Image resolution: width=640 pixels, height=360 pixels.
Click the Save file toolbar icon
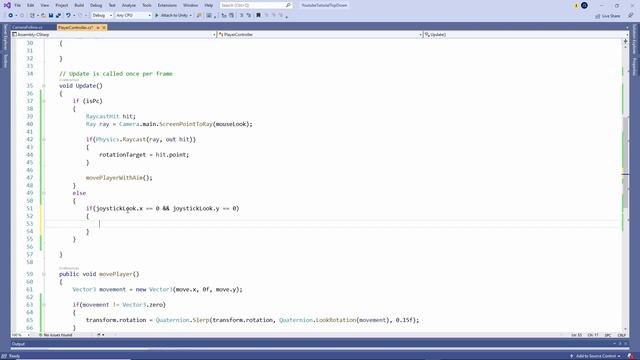pos(51,15)
